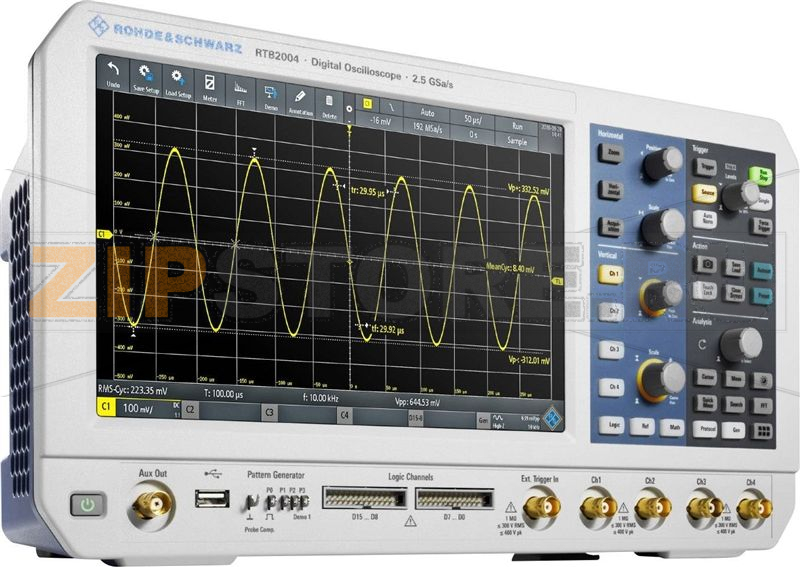The image size is (800, 567).
Task: Push the Zoom hardware button
Action: [612, 153]
